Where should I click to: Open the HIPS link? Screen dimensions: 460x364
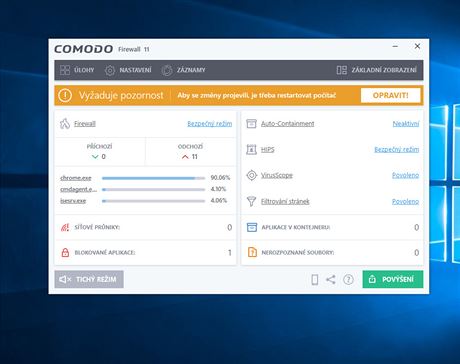(267, 150)
